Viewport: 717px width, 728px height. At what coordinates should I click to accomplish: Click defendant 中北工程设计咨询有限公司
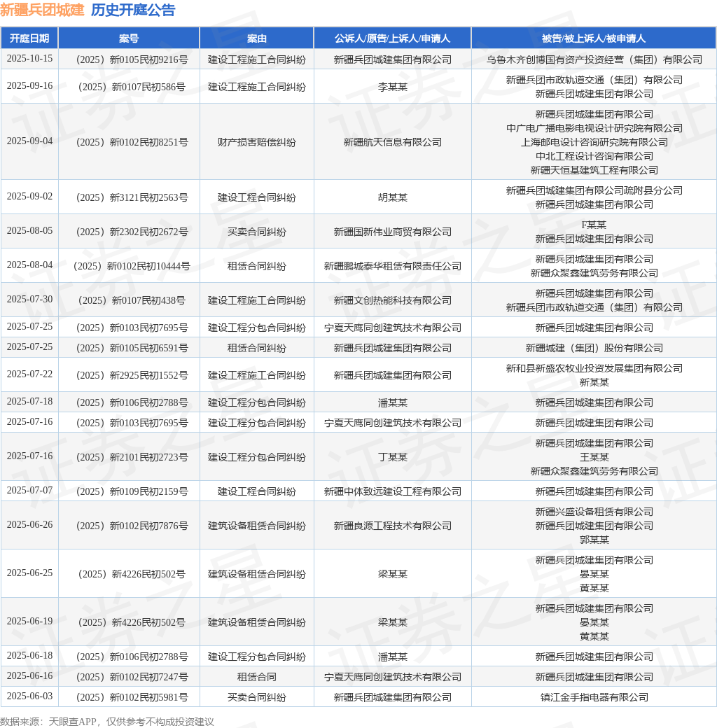point(594,156)
